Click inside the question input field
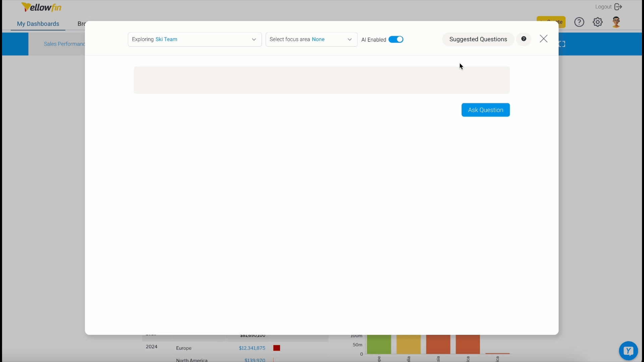The image size is (644, 362). (321, 80)
